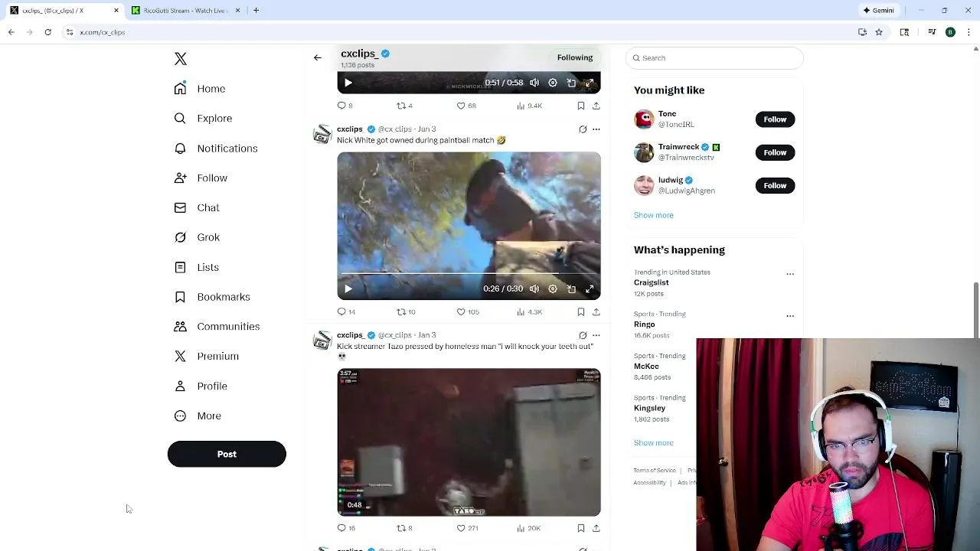Play the Nick White paintball video

(348, 289)
